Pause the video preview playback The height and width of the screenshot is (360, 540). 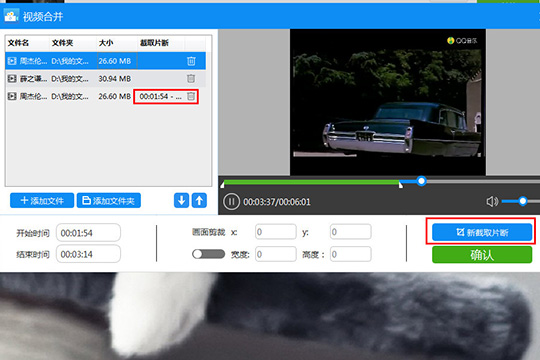coord(231,202)
